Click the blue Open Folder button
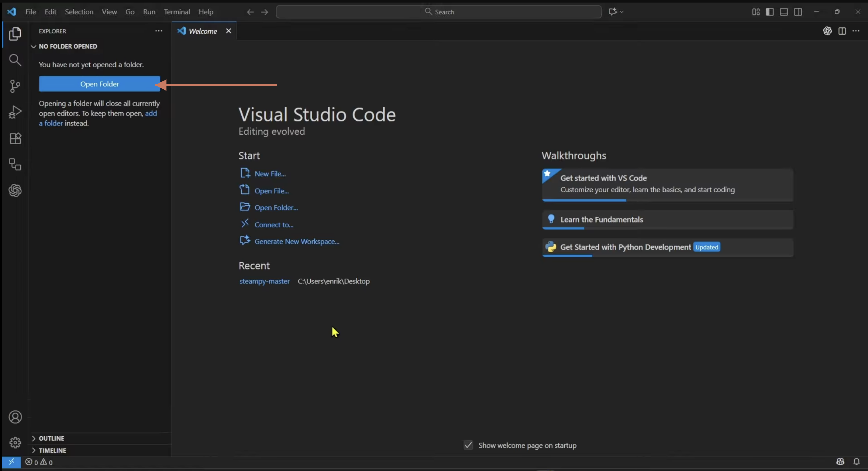 tap(100, 84)
